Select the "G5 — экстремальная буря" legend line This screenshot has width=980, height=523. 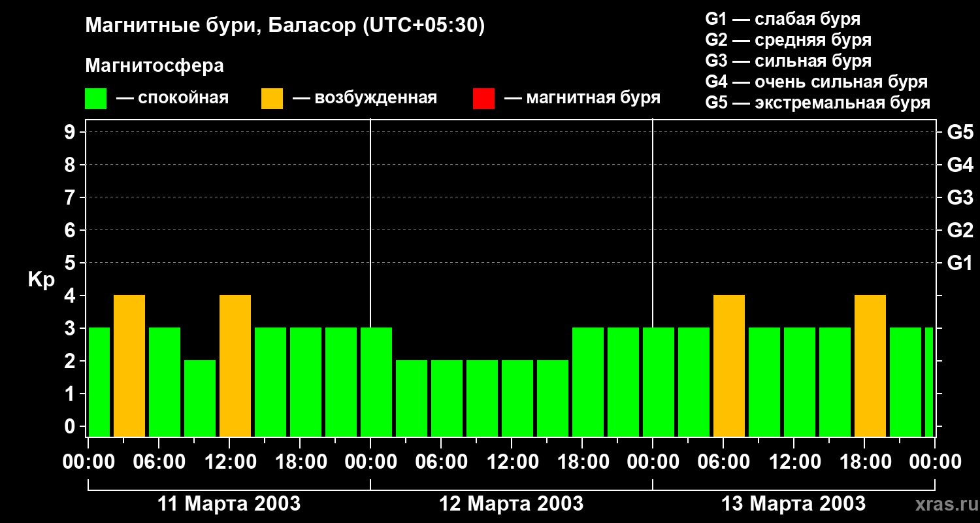[x=818, y=103]
